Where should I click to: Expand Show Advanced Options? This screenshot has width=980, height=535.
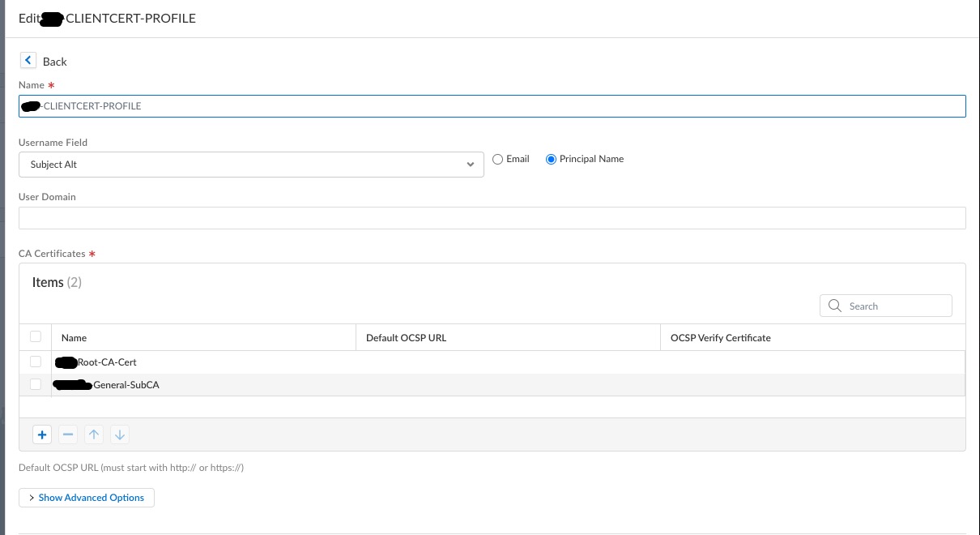(87, 498)
